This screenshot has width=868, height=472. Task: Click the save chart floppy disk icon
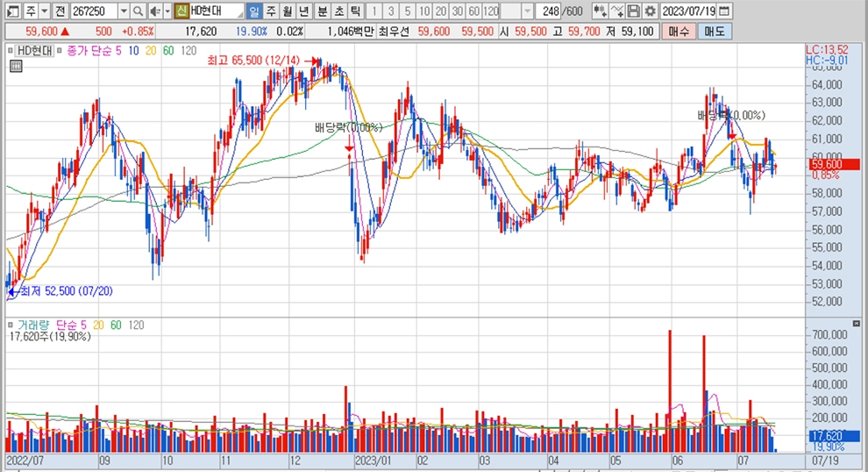(x=634, y=11)
